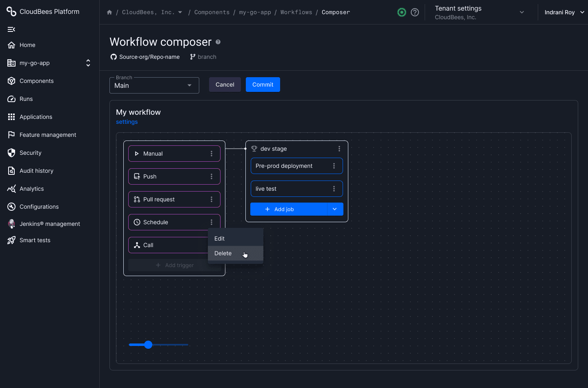Click the Security shield icon

pos(11,153)
